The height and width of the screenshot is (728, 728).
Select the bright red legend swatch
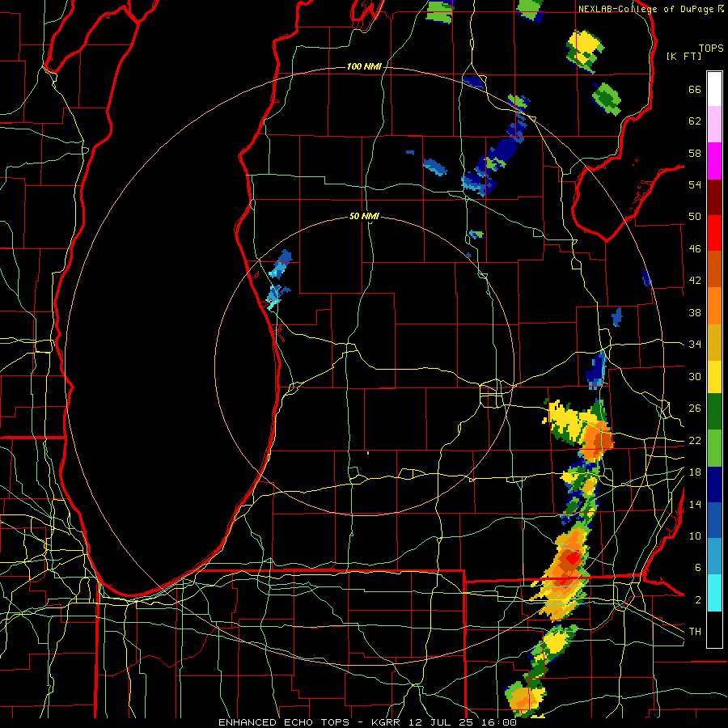(x=714, y=233)
